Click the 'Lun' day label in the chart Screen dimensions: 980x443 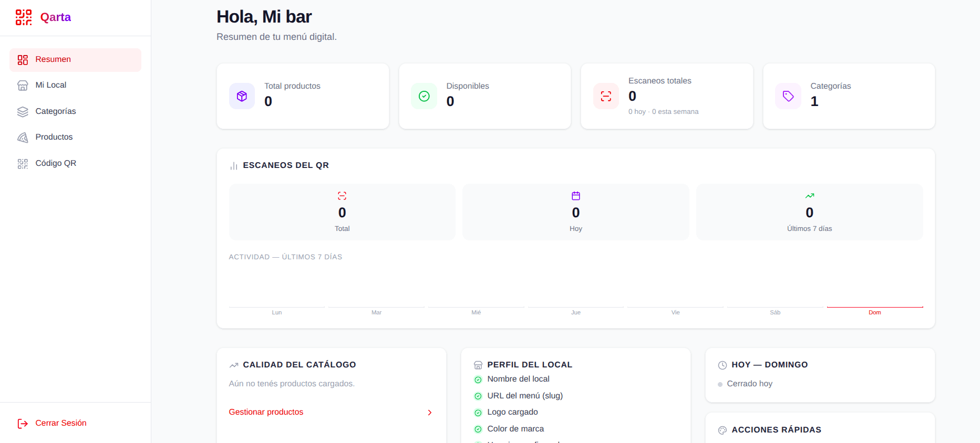277,313
